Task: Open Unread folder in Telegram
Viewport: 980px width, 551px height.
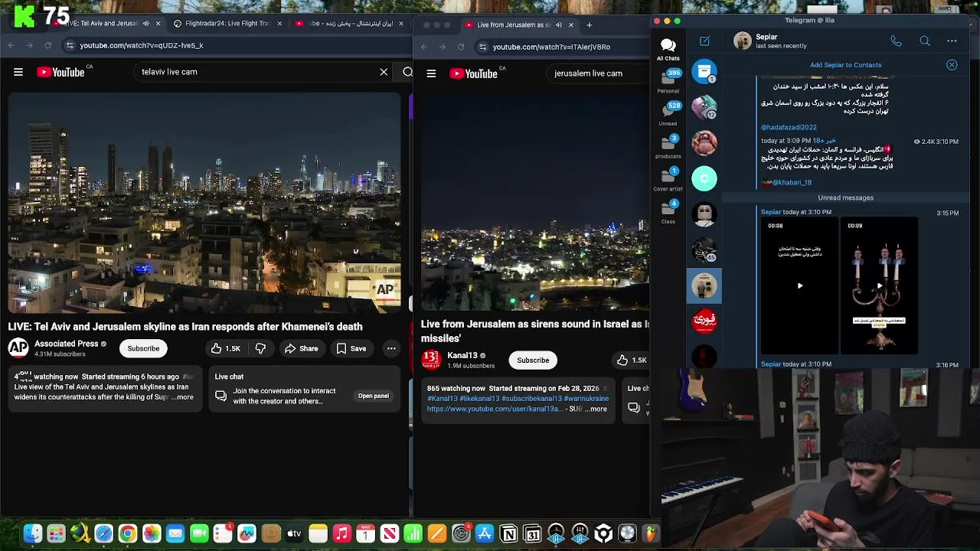Action: pyautogui.click(x=668, y=114)
